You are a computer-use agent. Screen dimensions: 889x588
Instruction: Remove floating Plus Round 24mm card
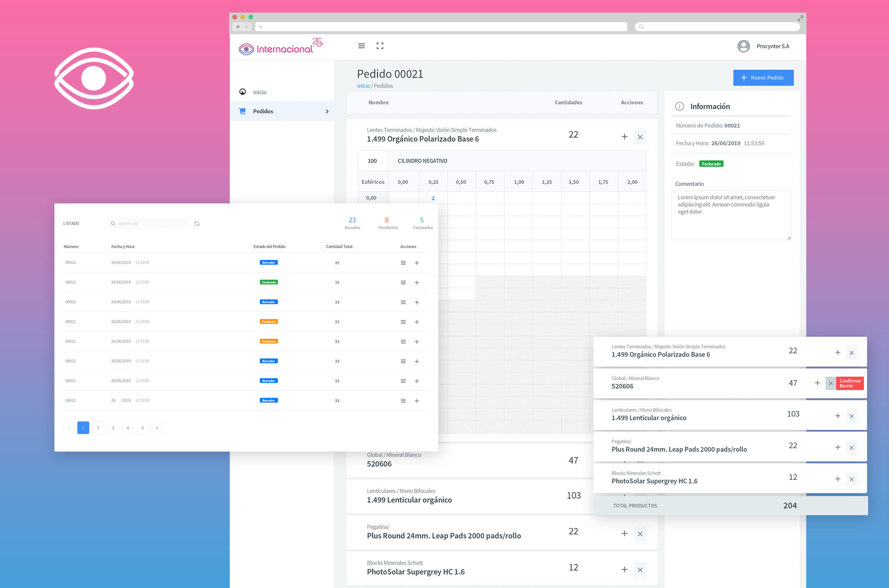851,448
